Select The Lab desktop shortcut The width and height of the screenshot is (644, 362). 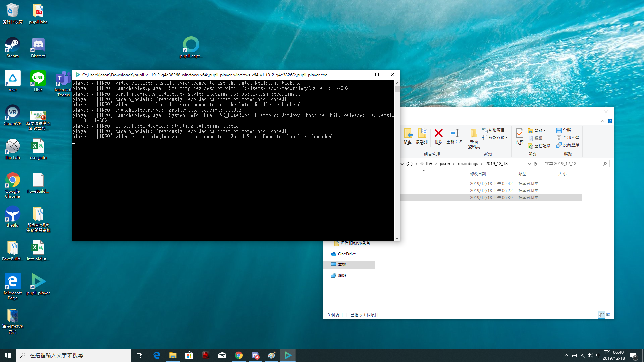pos(13,149)
